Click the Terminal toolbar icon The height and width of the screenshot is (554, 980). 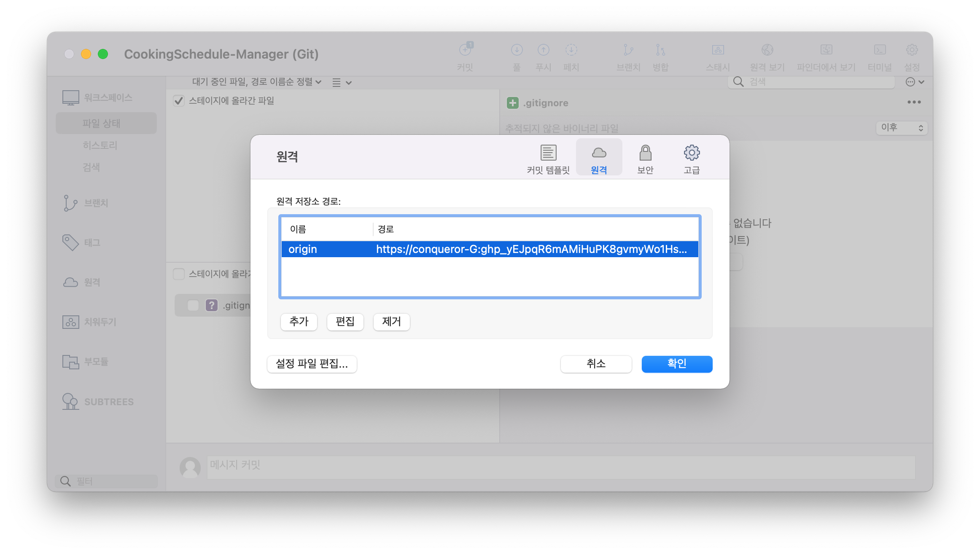tap(880, 51)
